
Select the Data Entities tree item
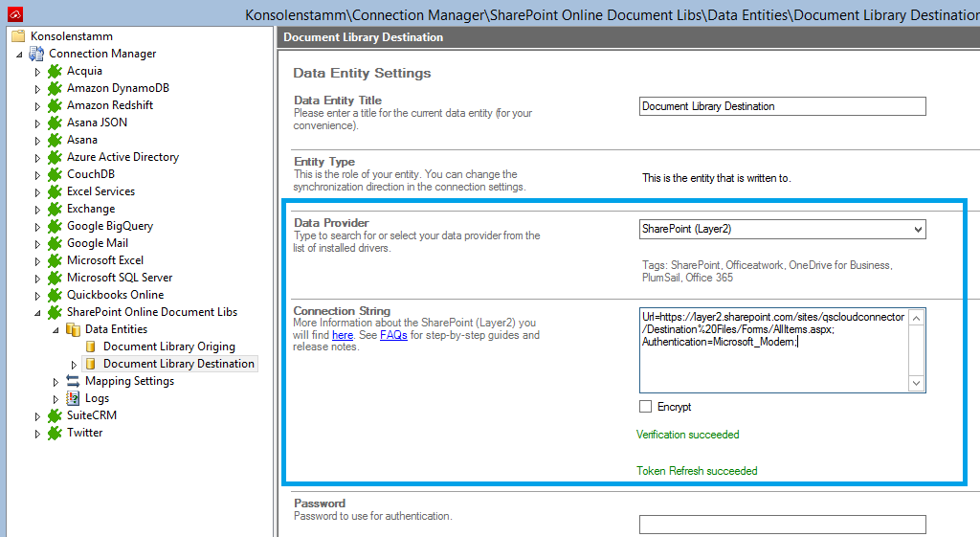(116, 329)
